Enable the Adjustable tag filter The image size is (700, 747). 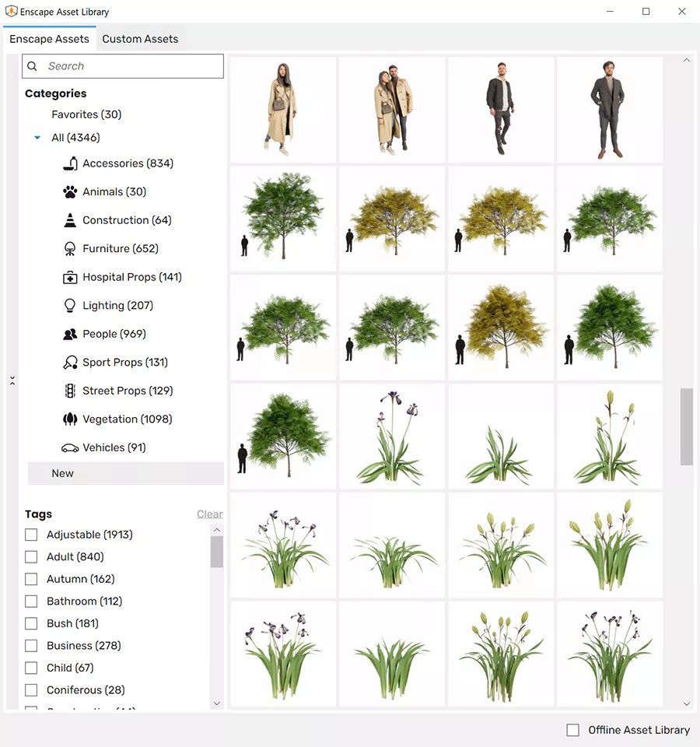[x=30, y=535]
